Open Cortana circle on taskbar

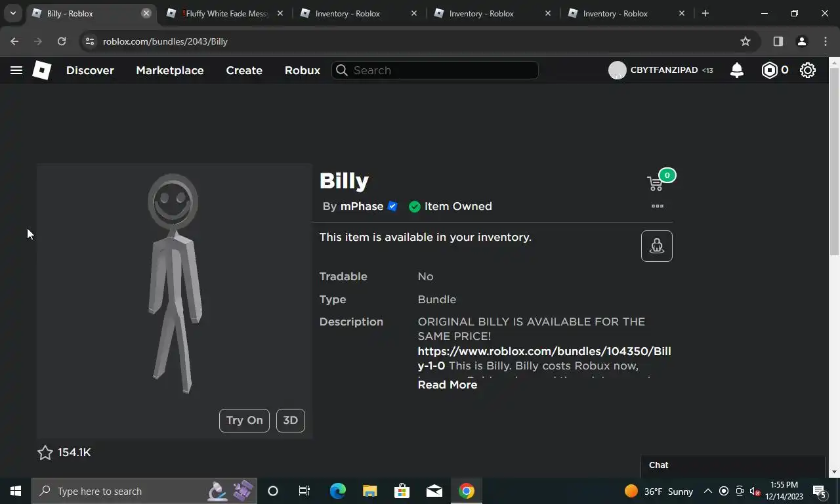click(x=273, y=491)
